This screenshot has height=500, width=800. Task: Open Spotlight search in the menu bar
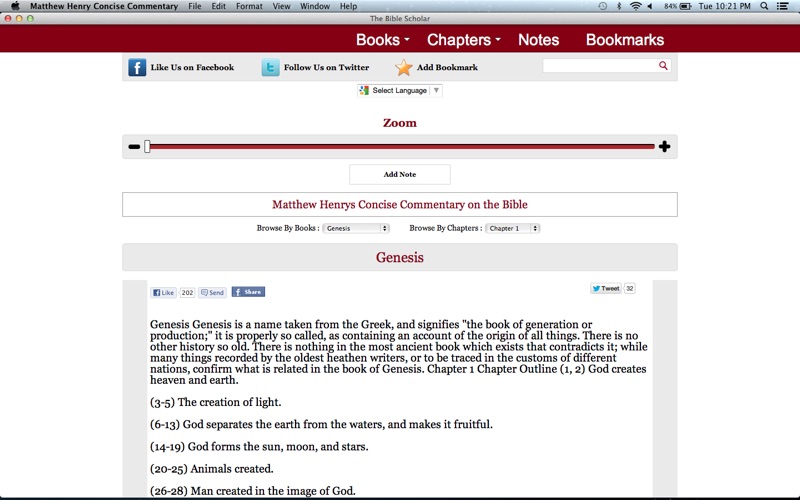(x=764, y=6)
